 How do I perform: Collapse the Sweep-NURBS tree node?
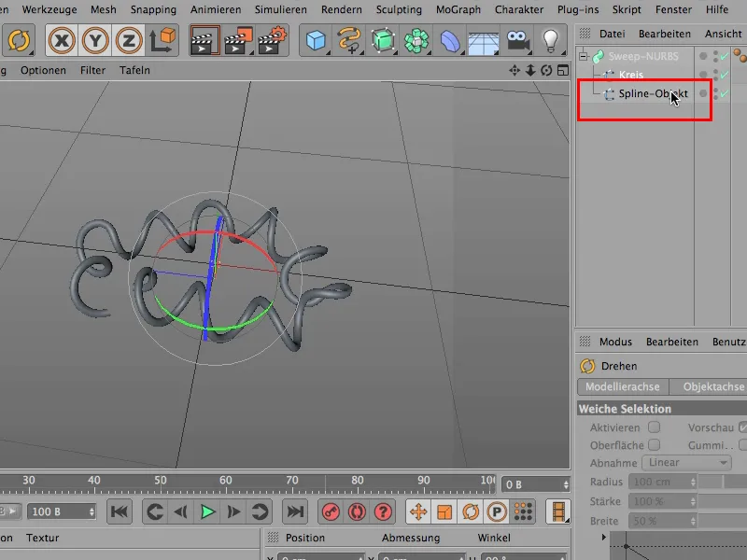582,57
